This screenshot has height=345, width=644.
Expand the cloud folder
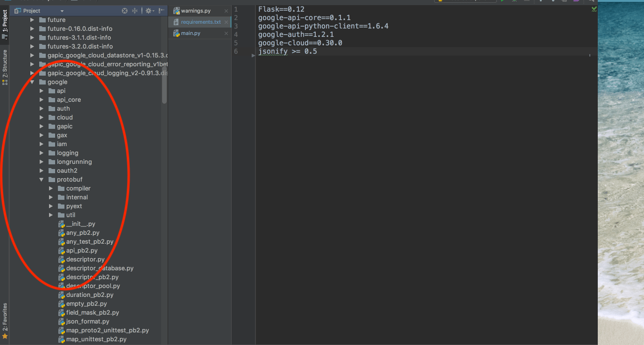(x=42, y=118)
